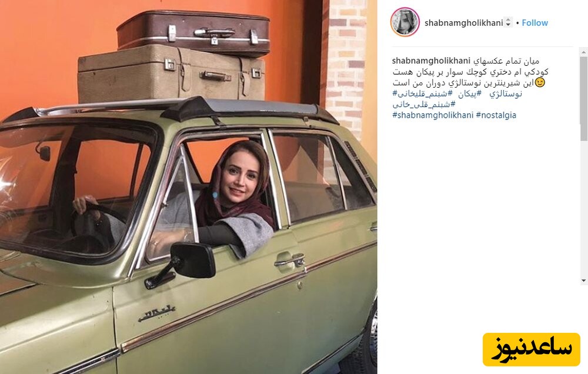The image size is (588, 374).
Task: Open shabnamgholikhani username in post header
Action: (463, 23)
